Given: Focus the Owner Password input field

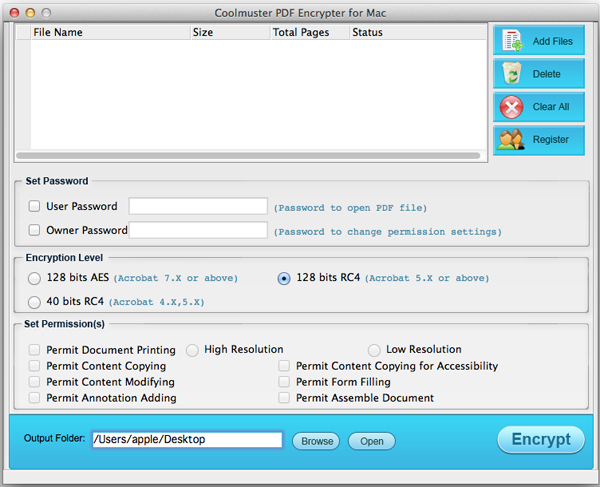Looking at the screenshot, I should [x=198, y=230].
